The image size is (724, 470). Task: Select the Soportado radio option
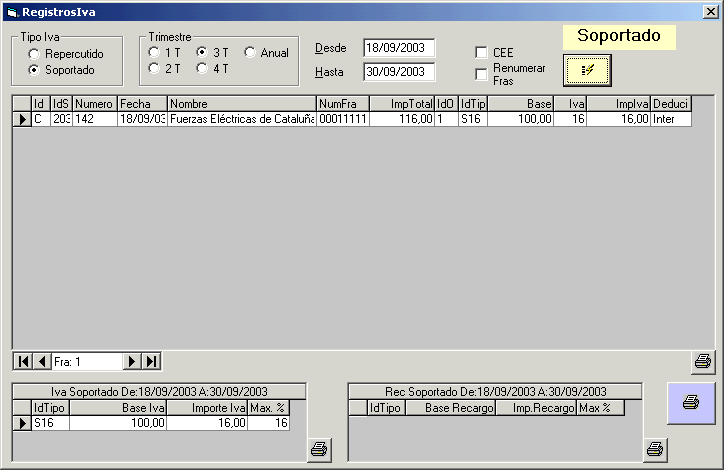coord(35,71)
